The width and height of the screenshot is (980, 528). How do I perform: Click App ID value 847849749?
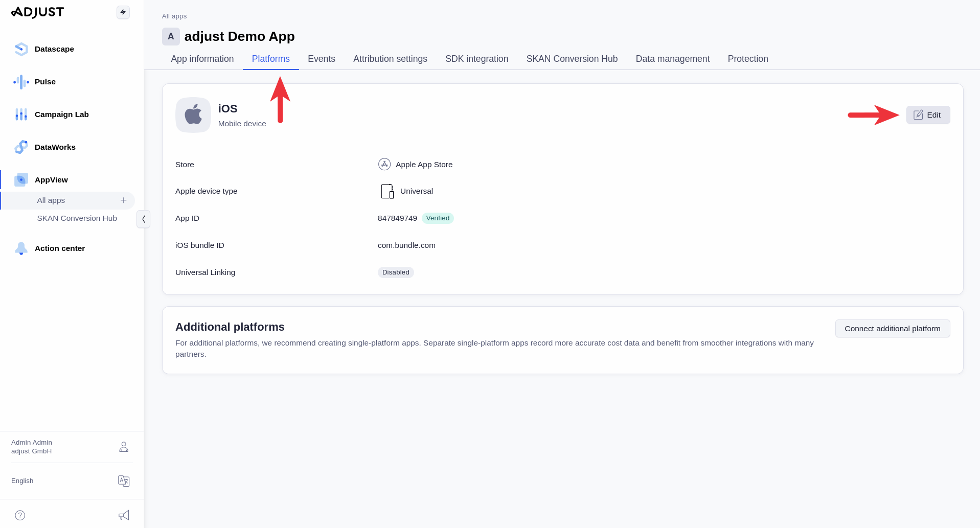(397, 218)
